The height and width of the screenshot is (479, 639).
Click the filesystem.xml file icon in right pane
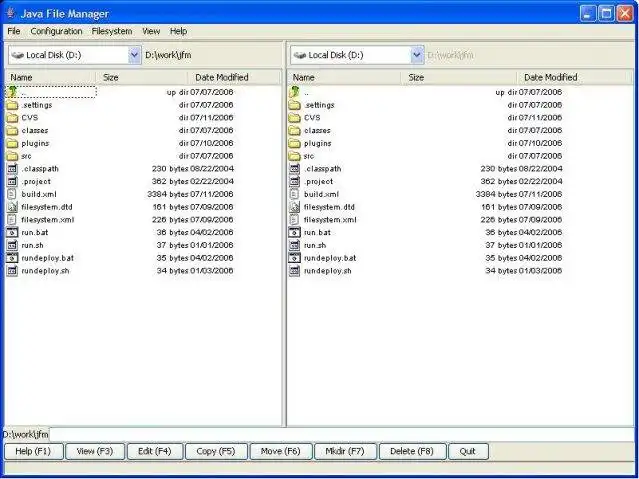[x=295, y=220]
